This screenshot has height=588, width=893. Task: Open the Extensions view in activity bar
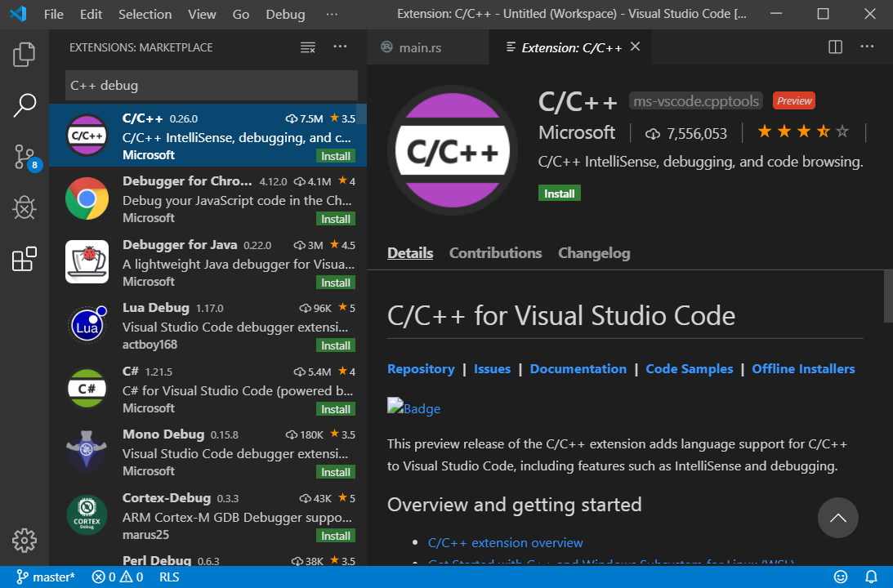point(24,260)
